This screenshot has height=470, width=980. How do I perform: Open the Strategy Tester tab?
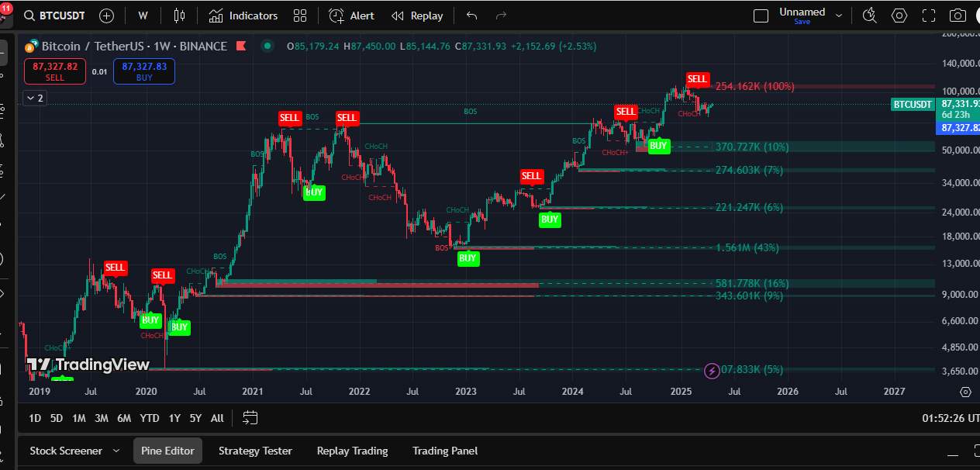255,451
